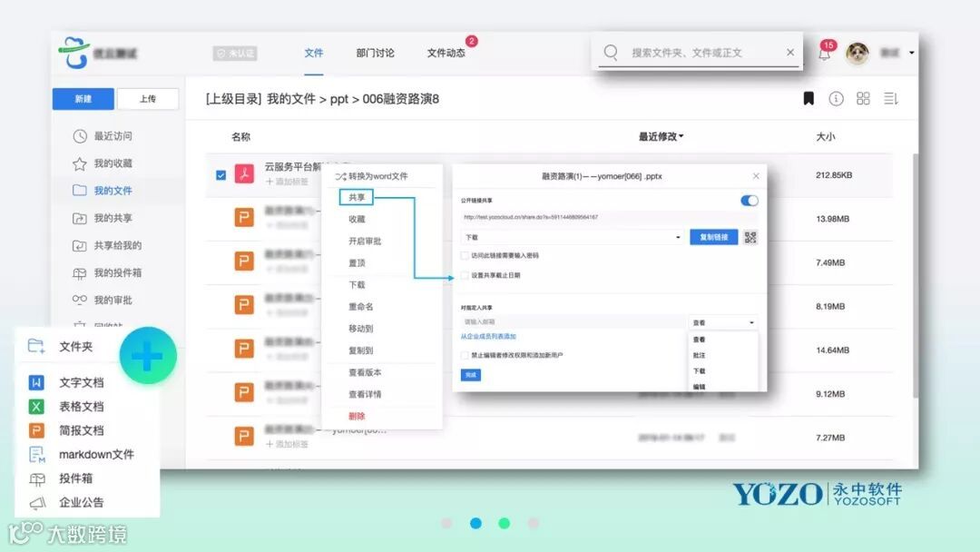980x552 pixels.
Task: Click the blue 新建 button
Action: [83, 99]
